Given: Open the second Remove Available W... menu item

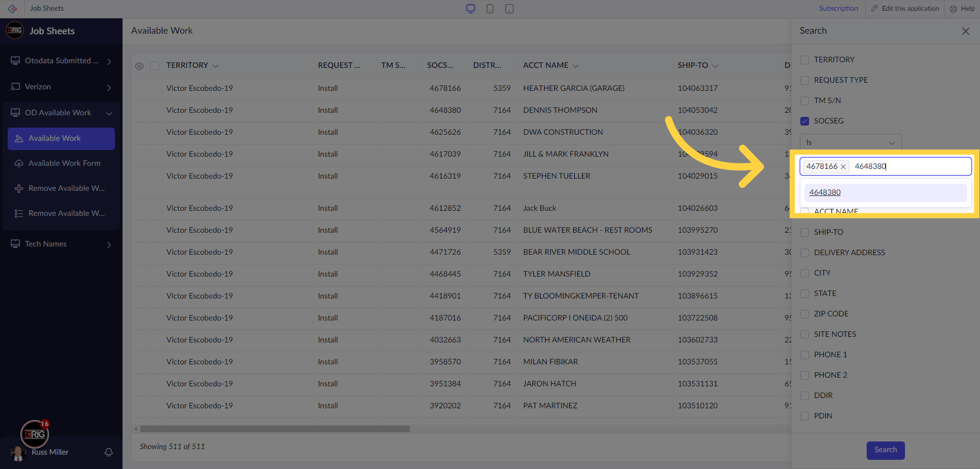Looking at the screenshot, I should (61, 214).
